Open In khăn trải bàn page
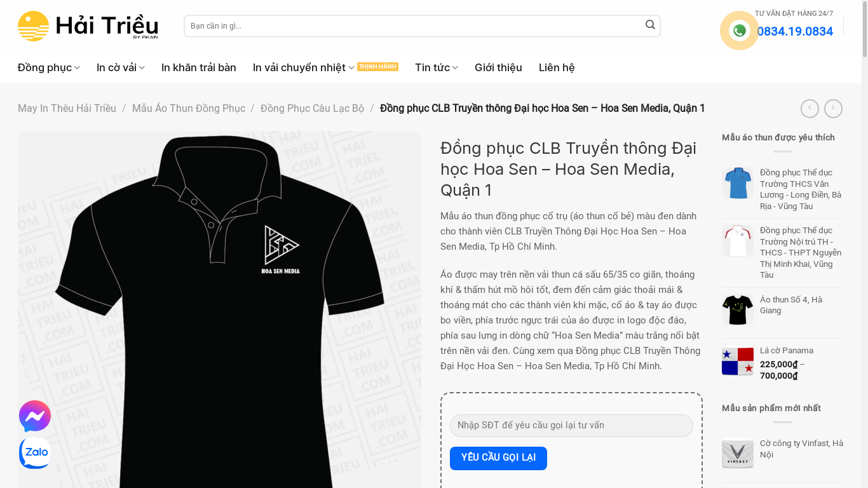The image size is (868, 488). pyautogui.click(x=199, y=67)
